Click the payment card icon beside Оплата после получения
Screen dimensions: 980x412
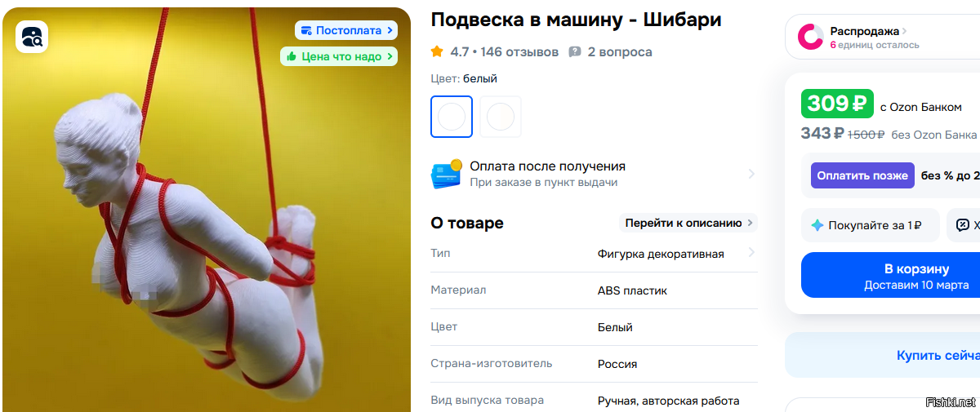446,174
